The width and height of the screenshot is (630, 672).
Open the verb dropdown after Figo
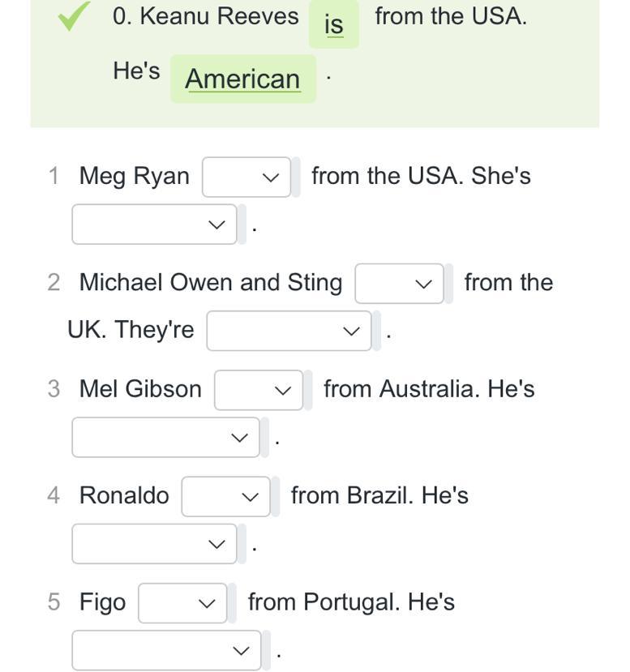[182, 603]
